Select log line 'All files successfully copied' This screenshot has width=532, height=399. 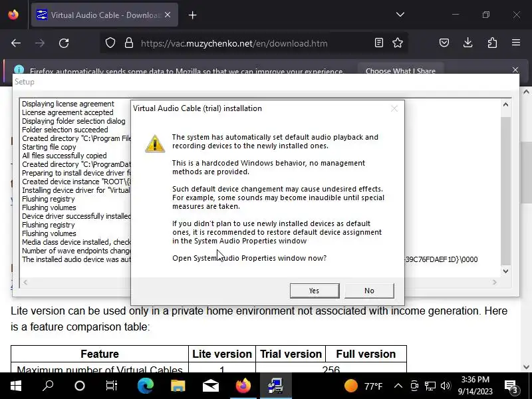(x=64, y=156)
